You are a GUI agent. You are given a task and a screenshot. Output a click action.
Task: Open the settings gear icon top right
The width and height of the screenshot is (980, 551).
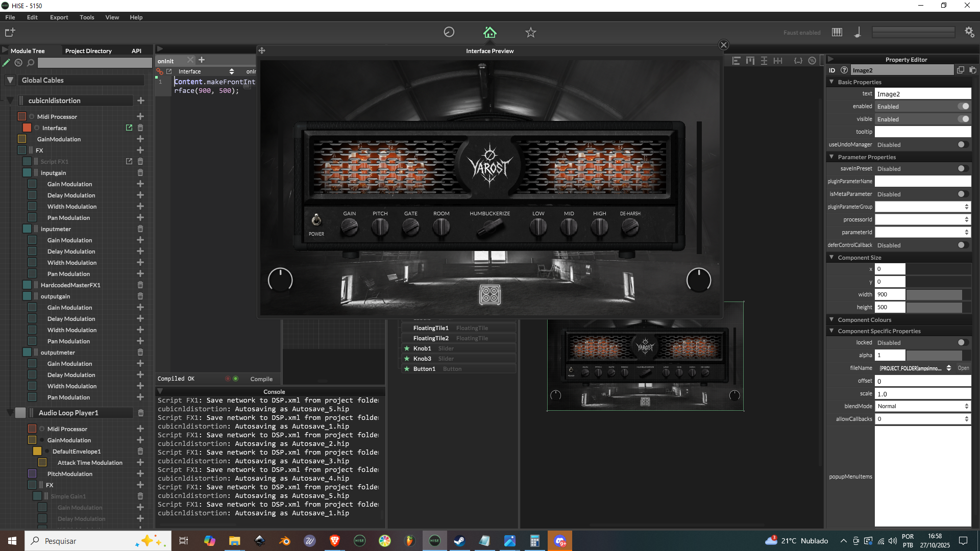969,32
